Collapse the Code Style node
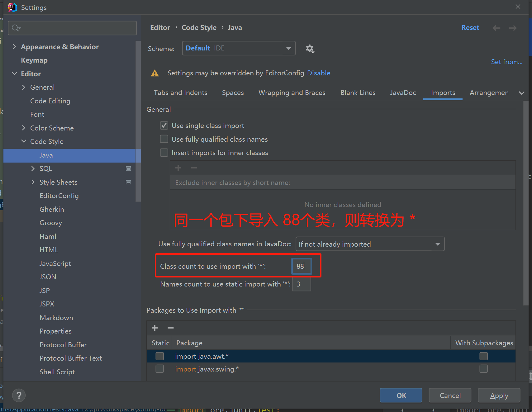This screenshot has height=412, width=532. coord(24,141)
